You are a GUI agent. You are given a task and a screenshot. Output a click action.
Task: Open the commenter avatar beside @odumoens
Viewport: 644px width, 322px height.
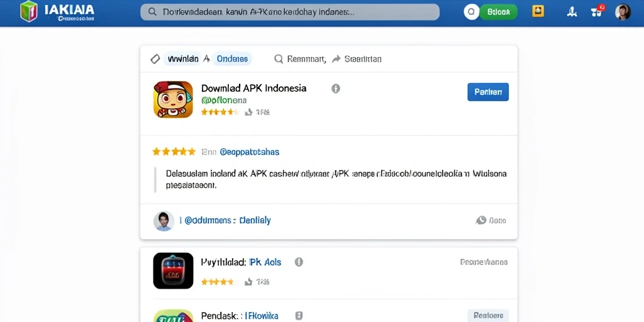point(164,221)
